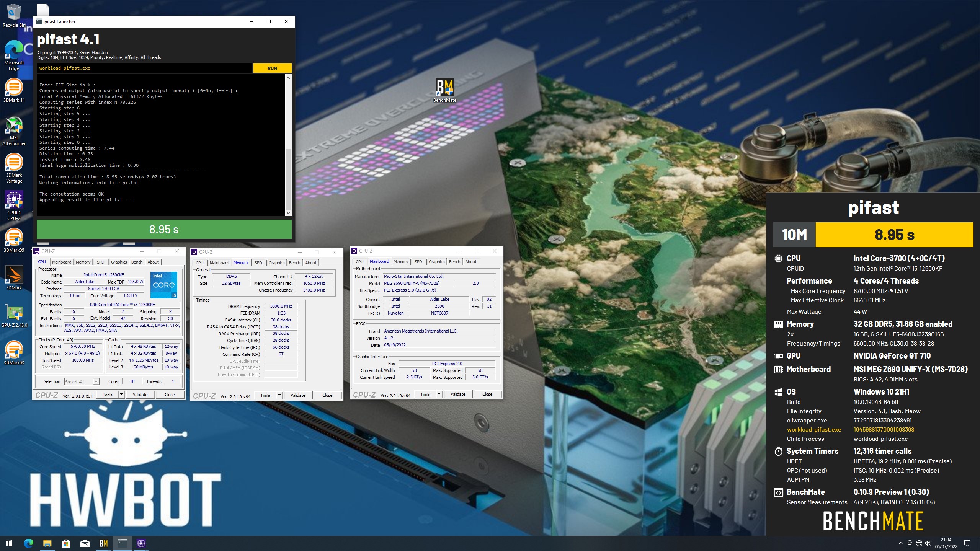Open SPD tab in left CPU-Z window
Screen dimensions: 980x551
point(100,262)
